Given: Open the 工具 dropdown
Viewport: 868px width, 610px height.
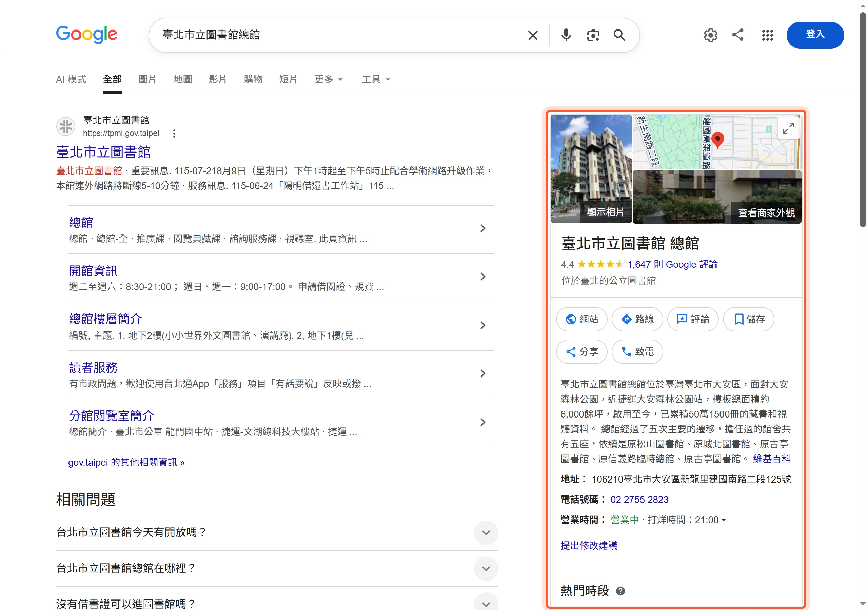Looking at the screenshot, I should coord(376,79).
